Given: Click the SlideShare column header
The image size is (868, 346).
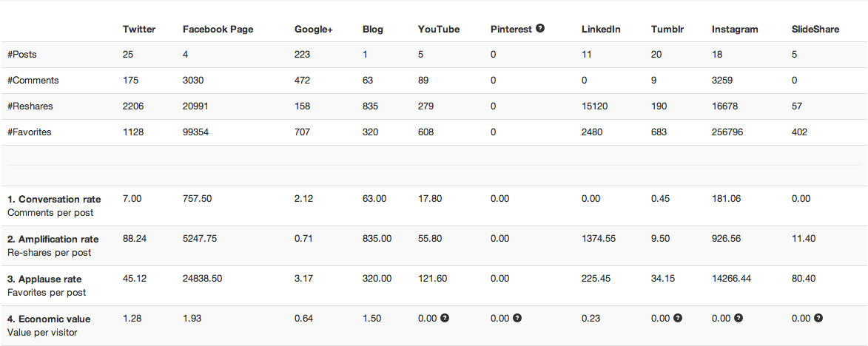Looking at the screenshot, I should (815, 30).
